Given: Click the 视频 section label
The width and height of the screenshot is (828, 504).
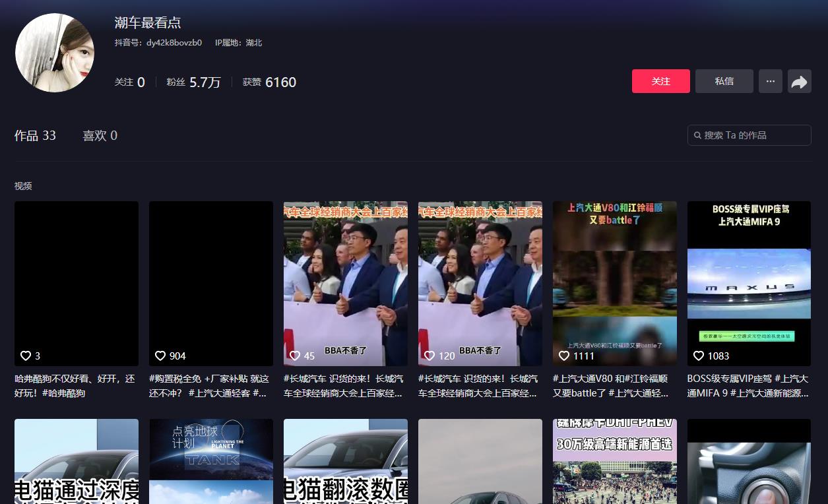Looking at the screenshot, I should click(23, 186).
